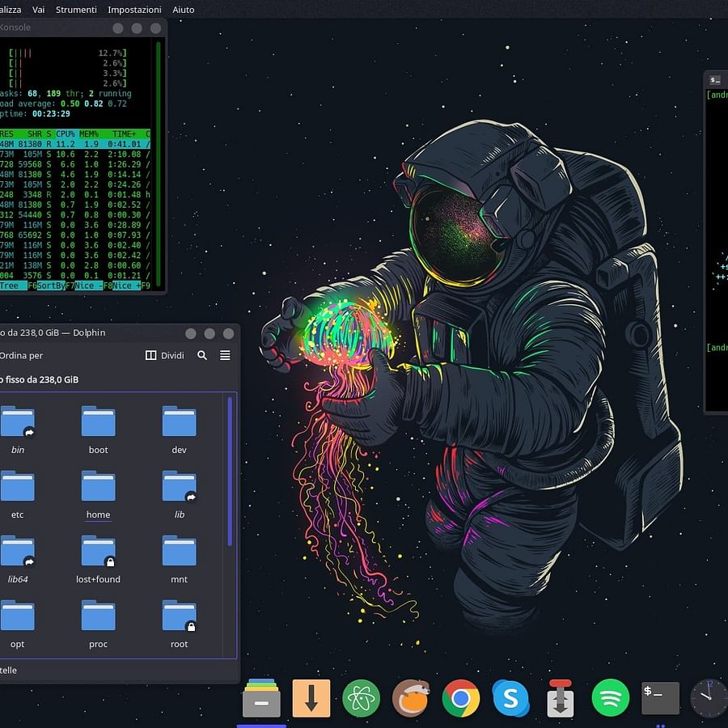Open Google Chrome from the dock

point(461,697)
